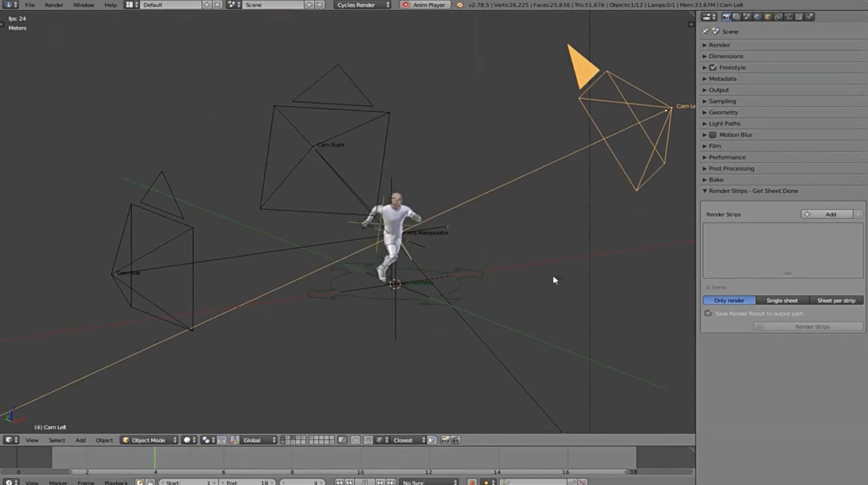868x485 pixels.
Task: Expand the Sampling panel
Action: pos(722,101)
